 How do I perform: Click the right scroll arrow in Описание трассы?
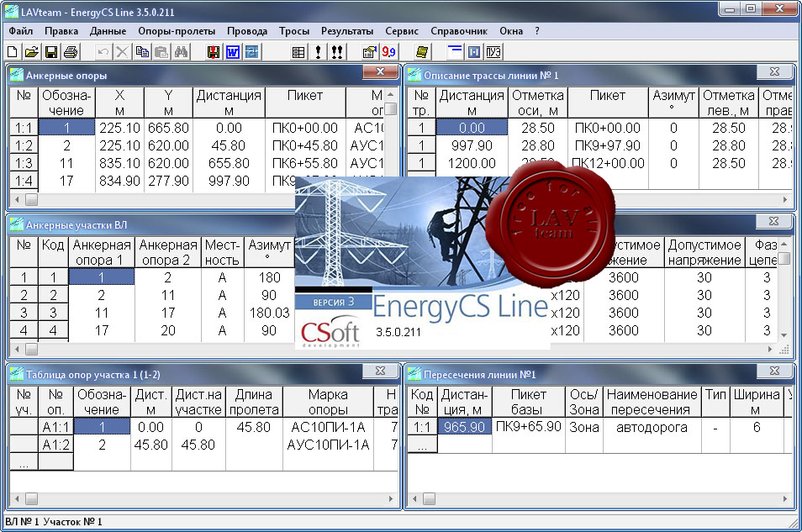coord(785,200)
